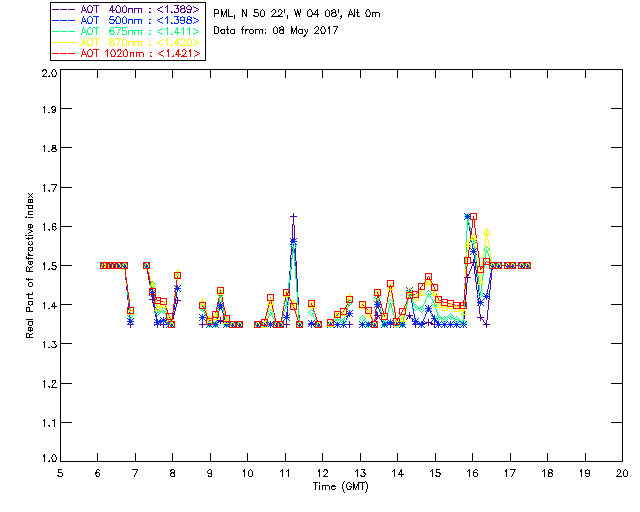Click the AOT 870nm legend entry
640x512 pixels.
pos(126,42)
